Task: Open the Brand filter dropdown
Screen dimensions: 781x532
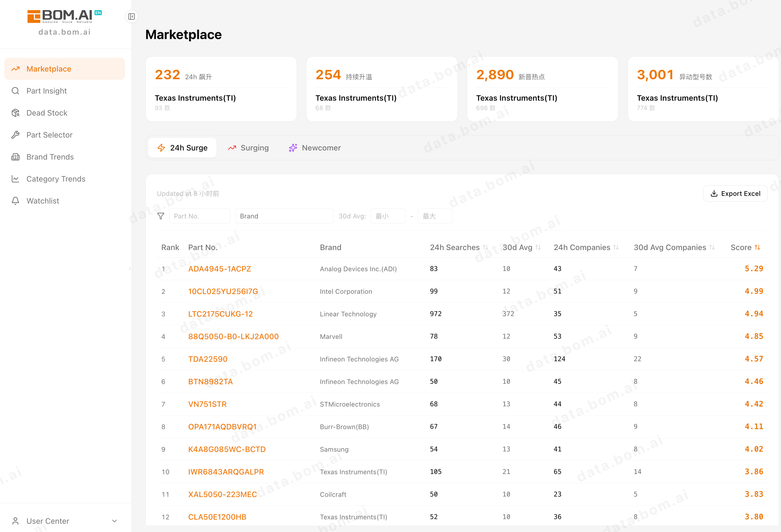Action: point(284,216)
